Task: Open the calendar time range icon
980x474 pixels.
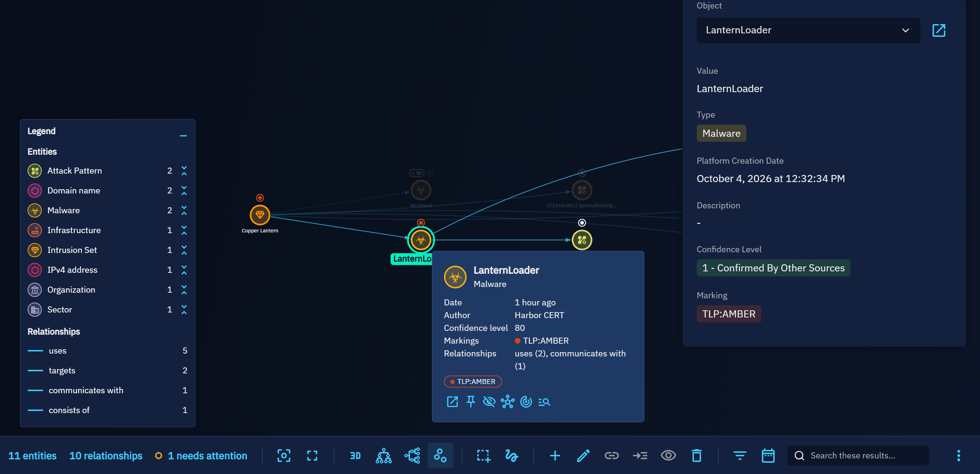Action: (x=768, y=455)
